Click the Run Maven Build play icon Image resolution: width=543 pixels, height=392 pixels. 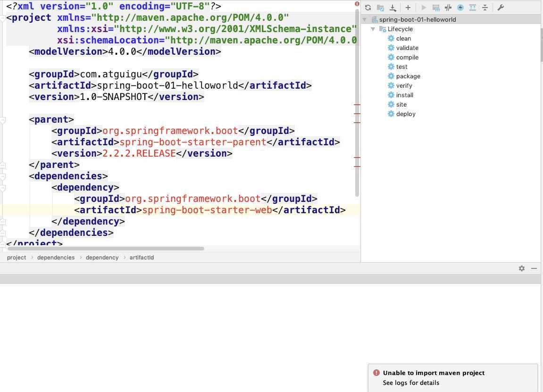(x=423, y=8)
